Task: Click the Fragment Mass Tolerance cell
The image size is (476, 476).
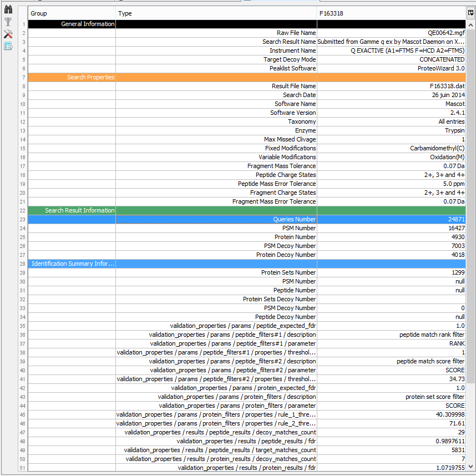Action: (216, 166)
